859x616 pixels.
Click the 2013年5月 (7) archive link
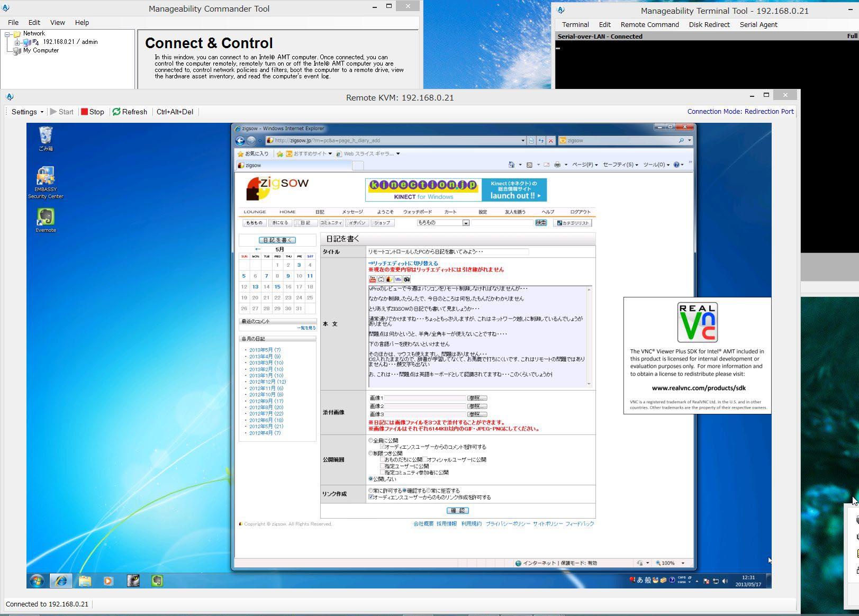point(265,350)
